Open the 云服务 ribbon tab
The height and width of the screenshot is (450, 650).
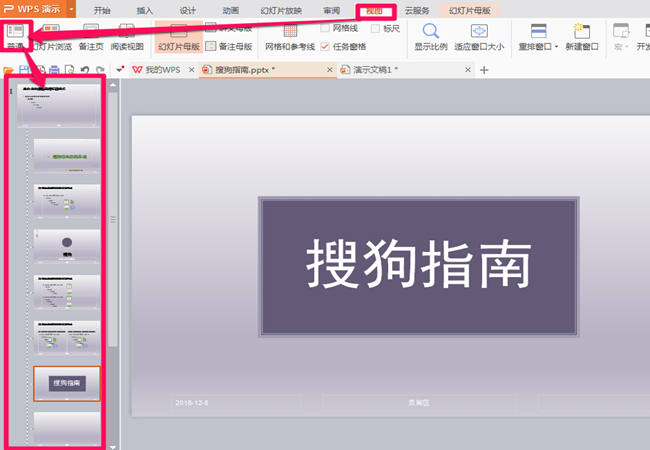point(417,10)
